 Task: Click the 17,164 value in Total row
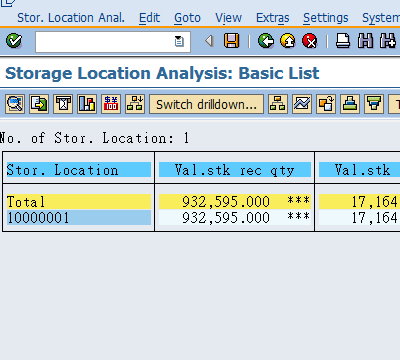pyautogui.click(x=375, y=202)
